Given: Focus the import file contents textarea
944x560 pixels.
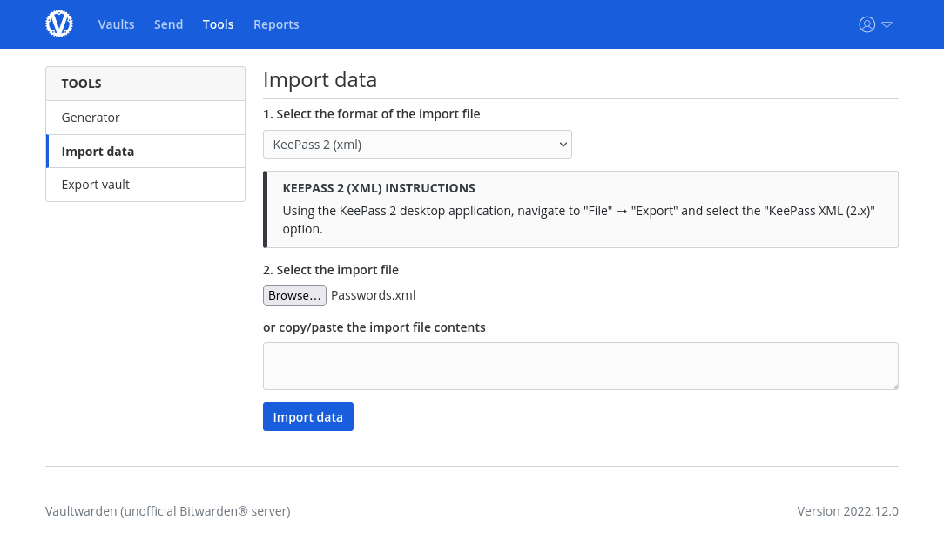Looking at the screenshot, I should pyautogui.click(x=580, y=366).
